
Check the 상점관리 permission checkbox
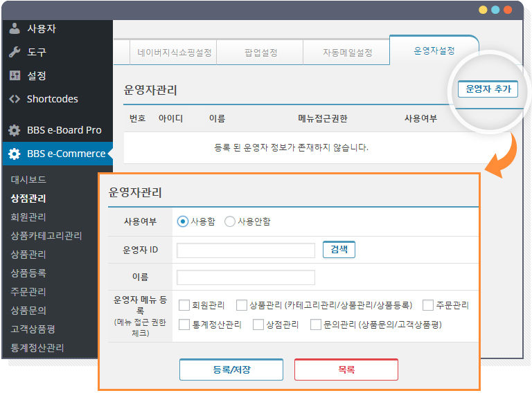(258, 325)
